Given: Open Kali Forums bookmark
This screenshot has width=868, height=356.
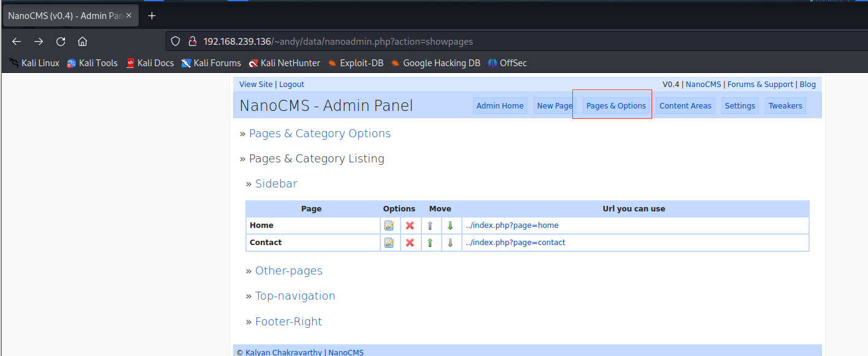Looking at the screenshot, I should pos(211,63).
